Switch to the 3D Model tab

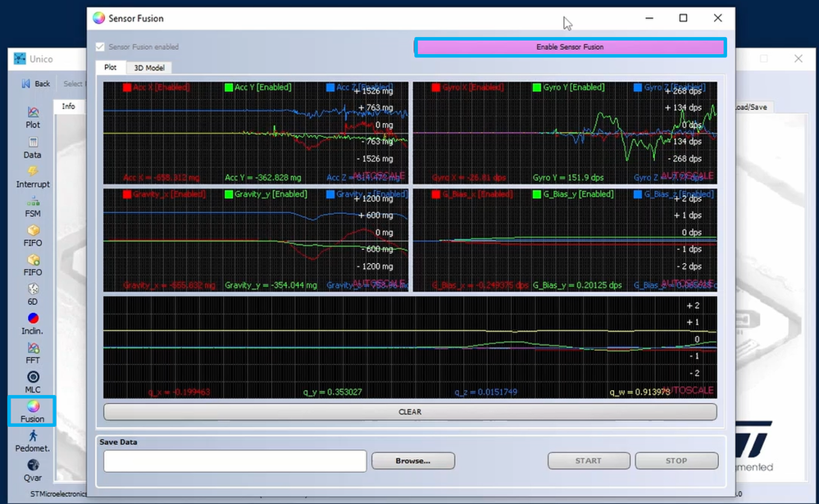point(149,68)
